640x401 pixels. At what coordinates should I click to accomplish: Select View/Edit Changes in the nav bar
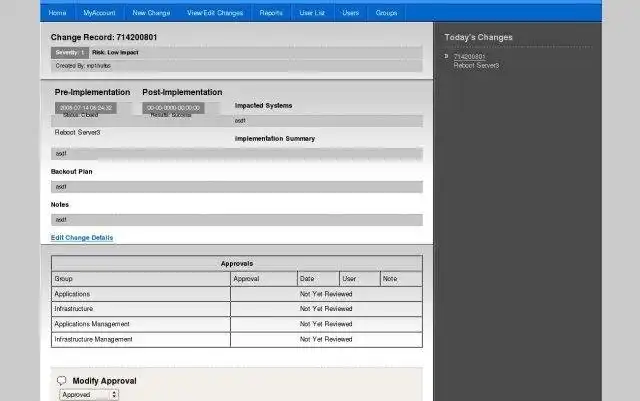(x=215, y=13)
